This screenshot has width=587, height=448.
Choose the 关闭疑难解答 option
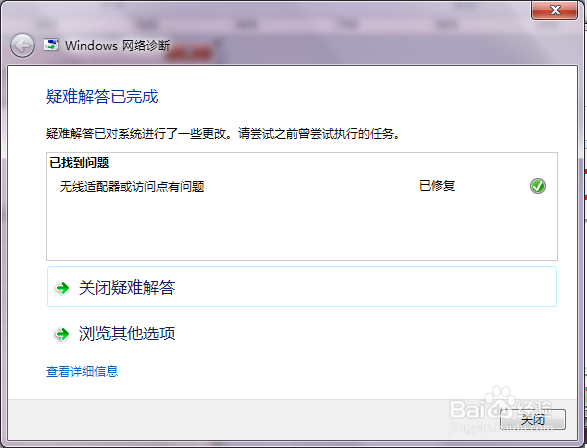[302, 287]
